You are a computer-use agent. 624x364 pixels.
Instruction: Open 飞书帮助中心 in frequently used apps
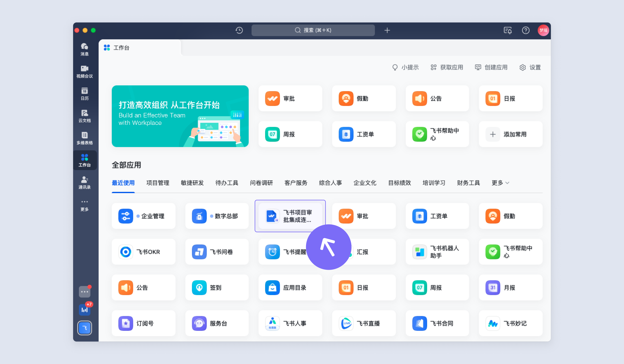pos(437,134)
